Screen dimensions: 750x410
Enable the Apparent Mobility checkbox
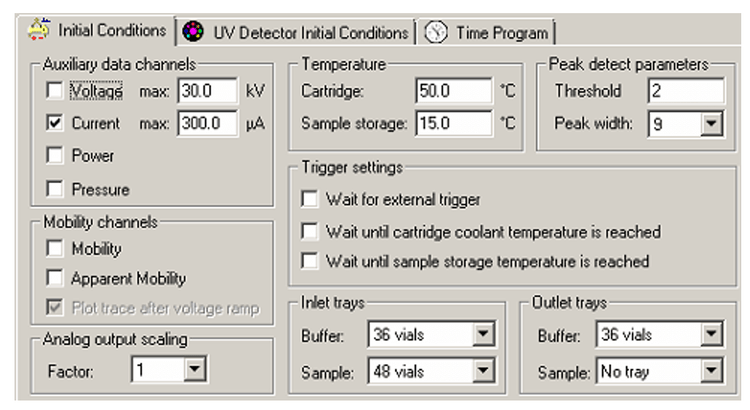click(55, 278)
